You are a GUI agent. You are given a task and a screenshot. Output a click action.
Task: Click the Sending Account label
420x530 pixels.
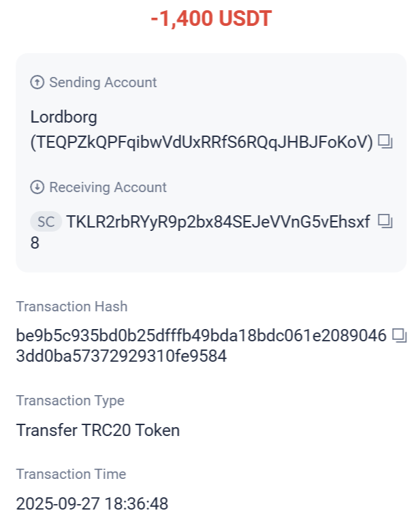tap(103, 82)
